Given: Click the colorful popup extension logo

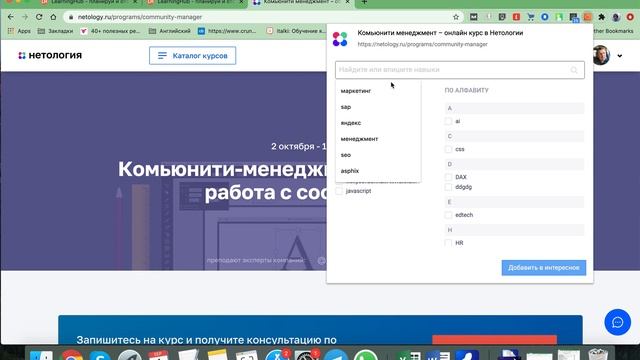Looking at the screenshot, I should coord(340,39).
